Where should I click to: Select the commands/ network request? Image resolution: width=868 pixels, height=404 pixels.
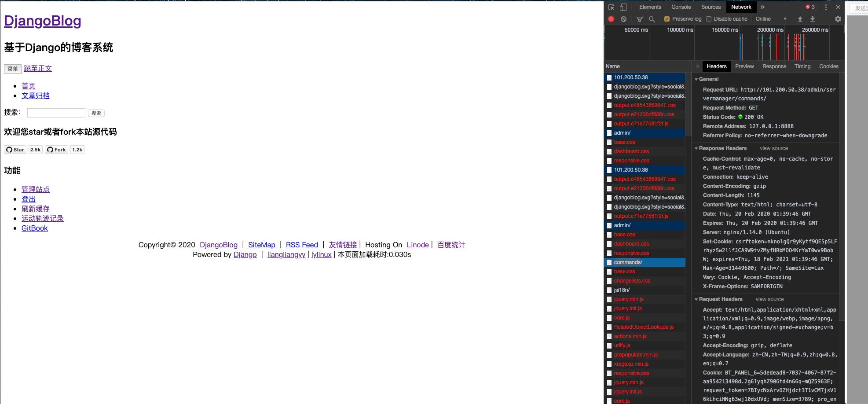coord(645,262)
